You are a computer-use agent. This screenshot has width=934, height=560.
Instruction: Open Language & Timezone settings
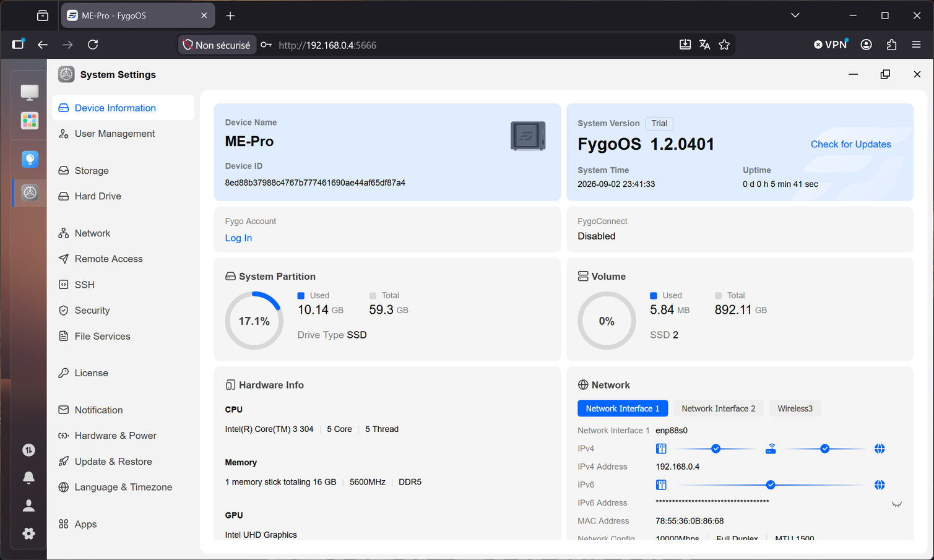pos(124,487)
